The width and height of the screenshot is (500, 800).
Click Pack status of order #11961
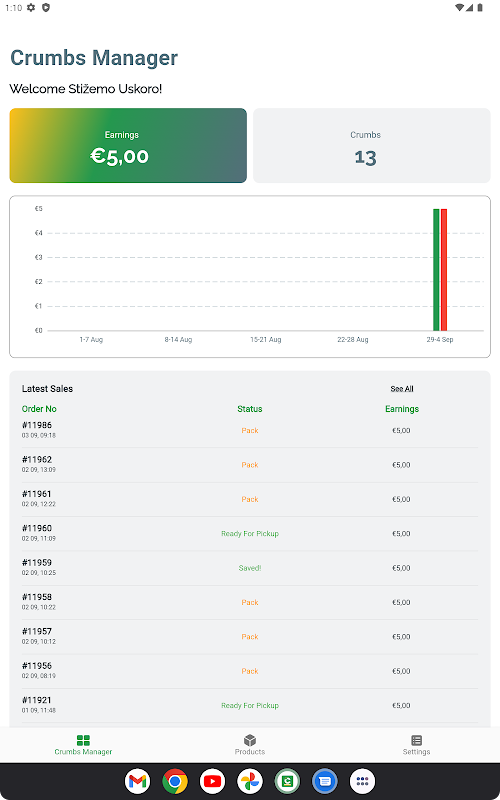click(x=250, y=499)
